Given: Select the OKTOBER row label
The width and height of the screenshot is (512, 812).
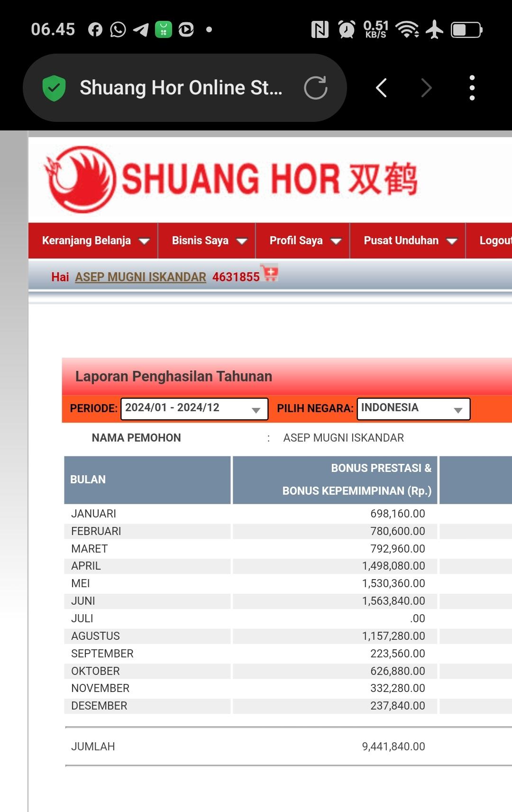Looking at the screenshot, I should pyautogui.click(x=95, y=671).
